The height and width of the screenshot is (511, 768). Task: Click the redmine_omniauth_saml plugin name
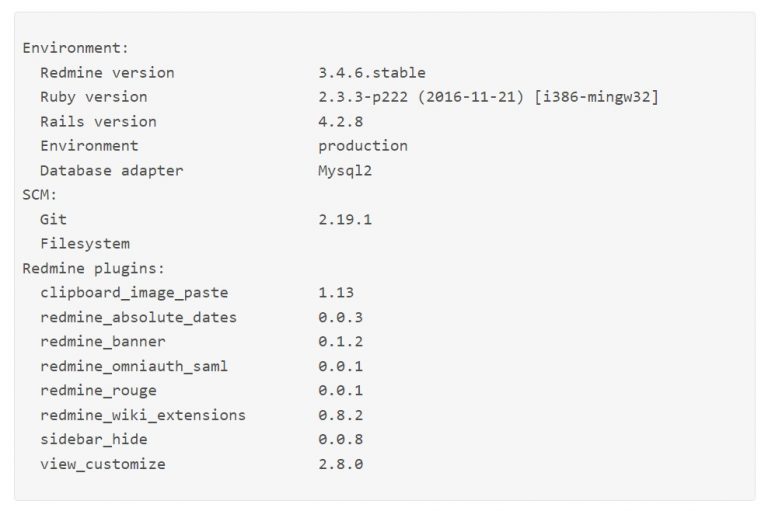pos(134,366)
